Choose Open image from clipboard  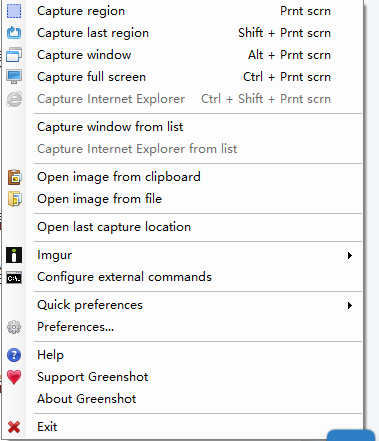click(x=183, y=177)
